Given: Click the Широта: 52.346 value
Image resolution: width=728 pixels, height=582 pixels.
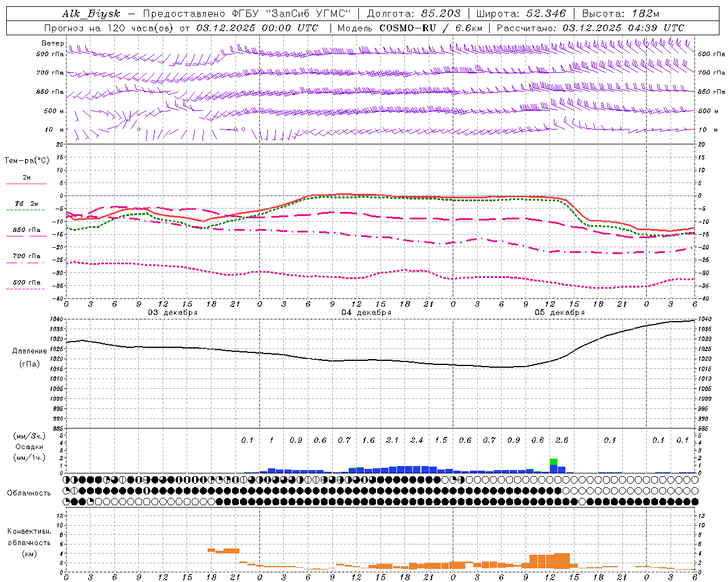Looking at the screenshot, I should point(521,14).
